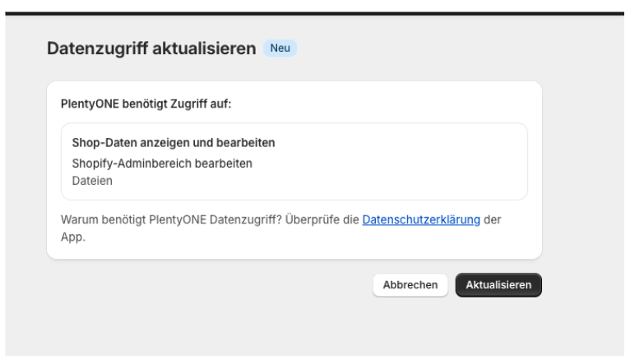Click the blue Neu badge
The image size is (630, 364).
coord(280,49)
